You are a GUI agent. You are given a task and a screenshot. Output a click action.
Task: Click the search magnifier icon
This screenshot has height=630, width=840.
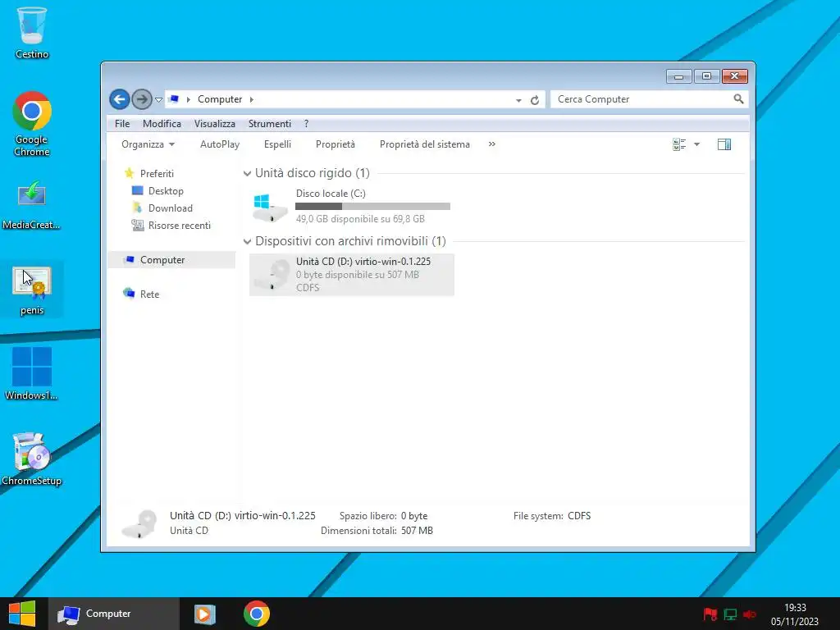pos(739,99)
